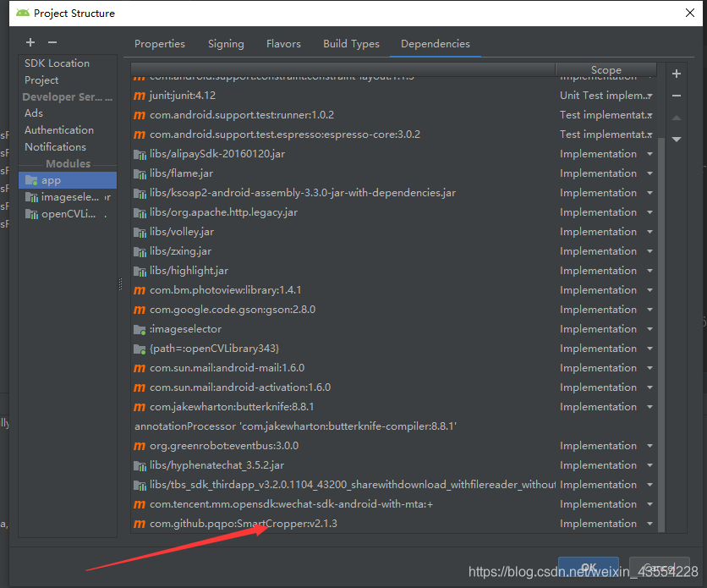707x588 pixels.
Task: Select the annotationProcessor butterknife-compiler row
Action: coord(394,426)
